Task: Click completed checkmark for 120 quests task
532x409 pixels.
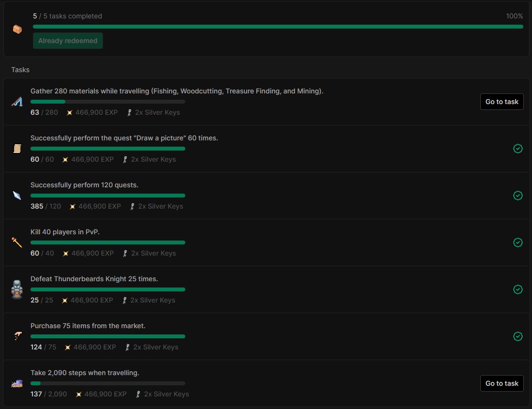Action: tap(518, 196)
